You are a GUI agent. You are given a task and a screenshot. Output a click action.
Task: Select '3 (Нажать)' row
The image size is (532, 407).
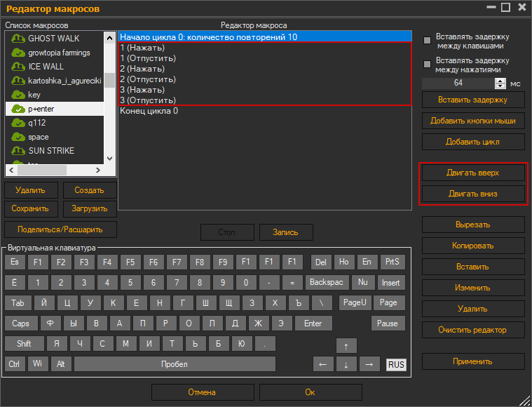tap(265, 90)
